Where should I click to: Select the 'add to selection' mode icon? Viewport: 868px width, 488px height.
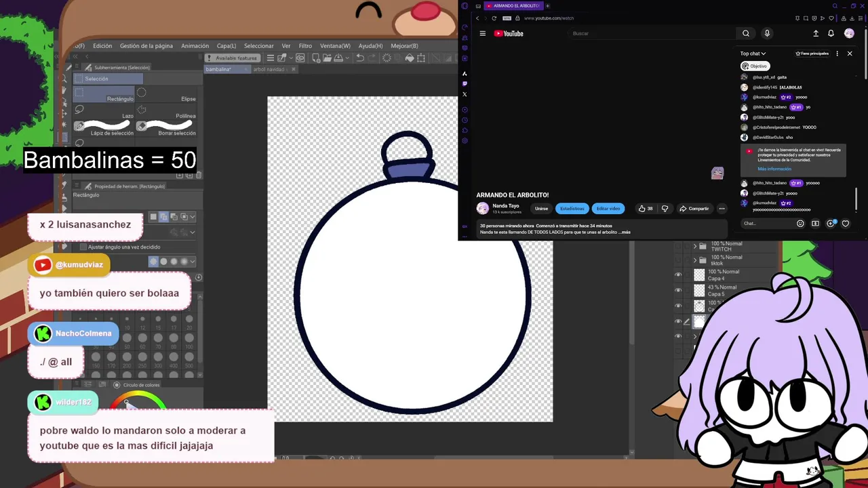163,217
